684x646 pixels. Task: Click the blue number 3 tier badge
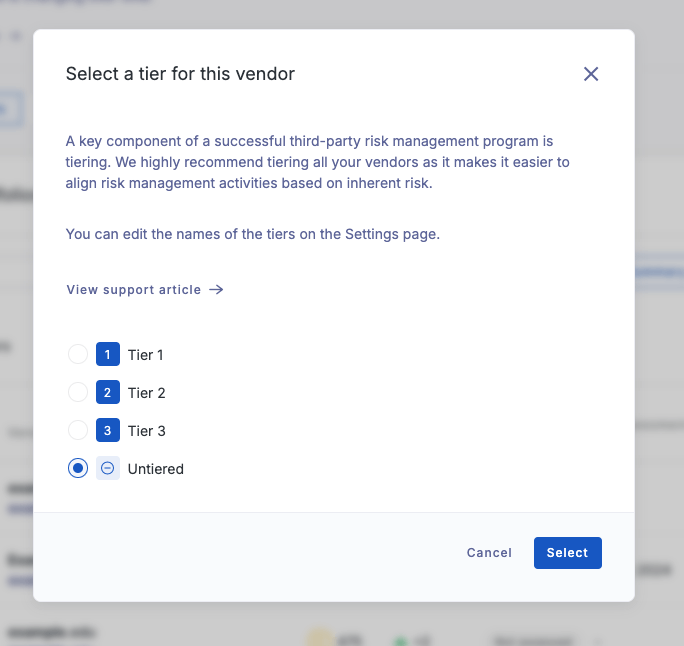108,430
